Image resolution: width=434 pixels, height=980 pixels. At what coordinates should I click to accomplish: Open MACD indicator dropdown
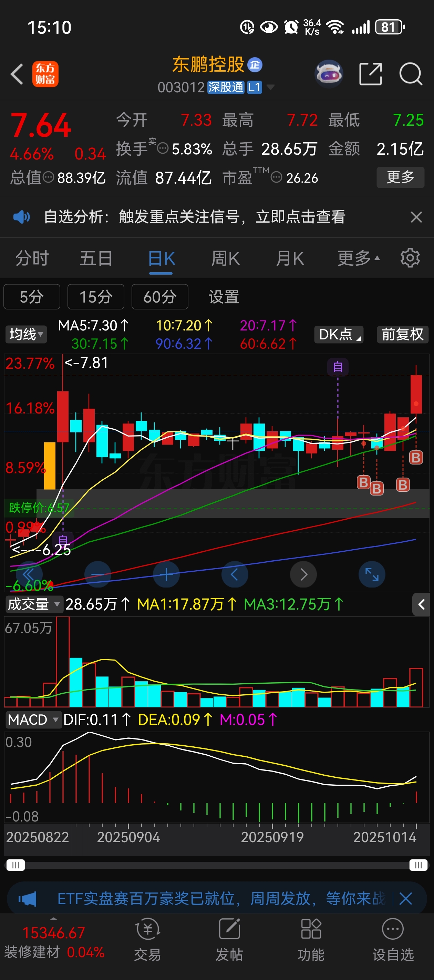point(33,720)
